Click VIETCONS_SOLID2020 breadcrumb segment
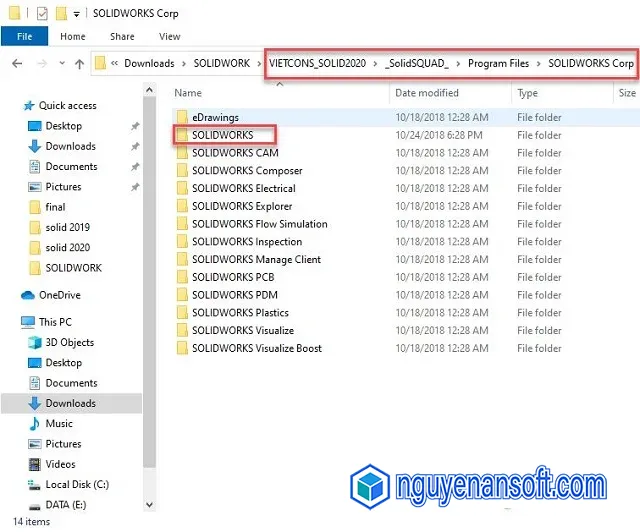This screenshot has width=640, height=532. coord(317,63)
